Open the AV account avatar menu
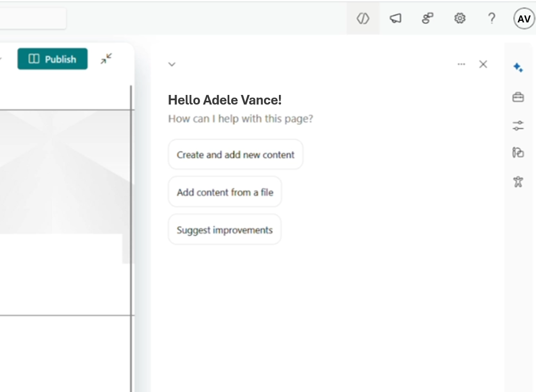This screenshot has height=392, width=536. [x=524, y=19]
